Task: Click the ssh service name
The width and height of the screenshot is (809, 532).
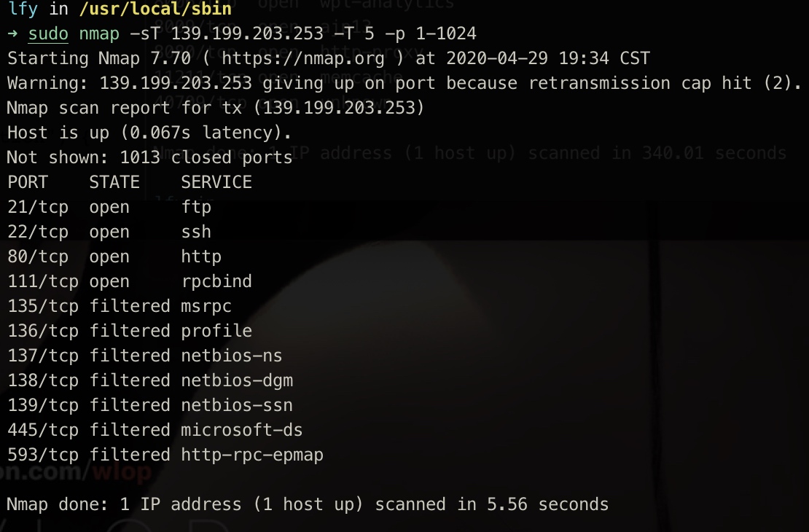Action: point(196,232)
